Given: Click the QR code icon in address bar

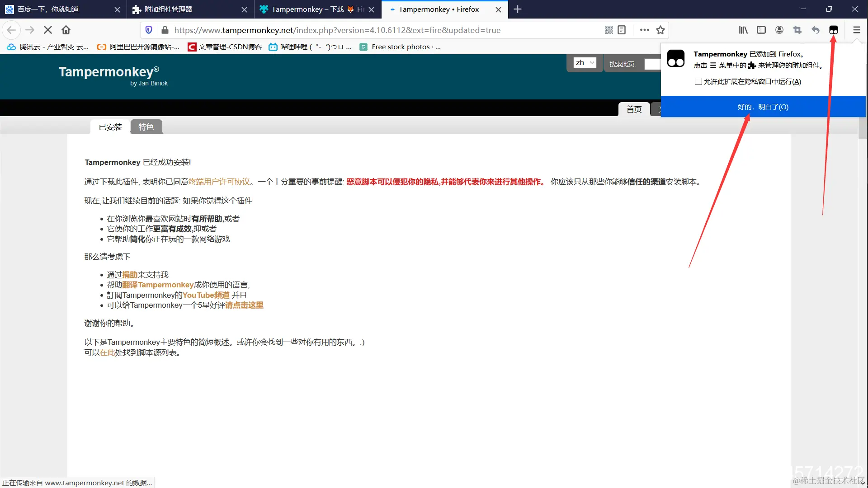Looking at the screenshot, I should pyautogui.click(x=609, y=29).
